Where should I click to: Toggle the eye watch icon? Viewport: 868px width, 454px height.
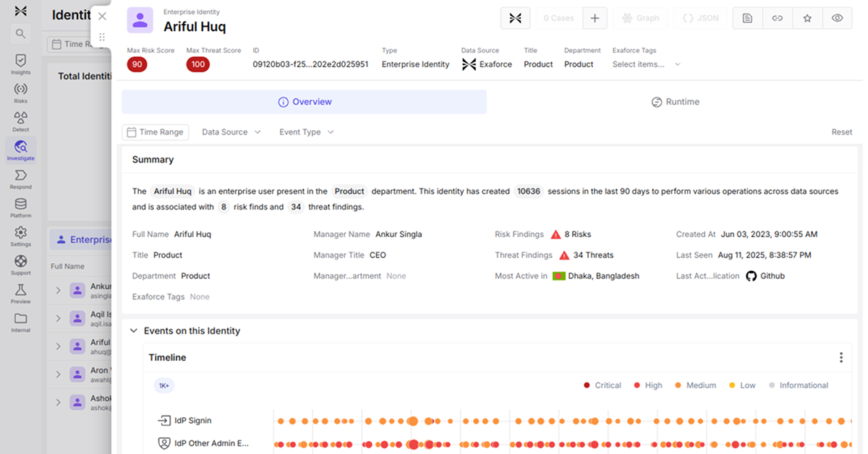[x=837, y=18]
